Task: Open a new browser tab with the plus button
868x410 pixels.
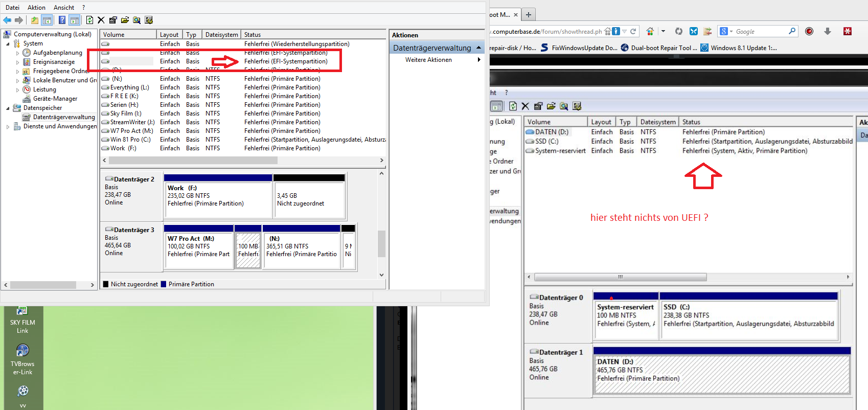Action: 529,14
